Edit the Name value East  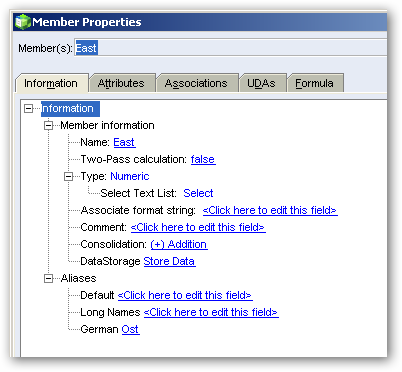pos(124,143)
